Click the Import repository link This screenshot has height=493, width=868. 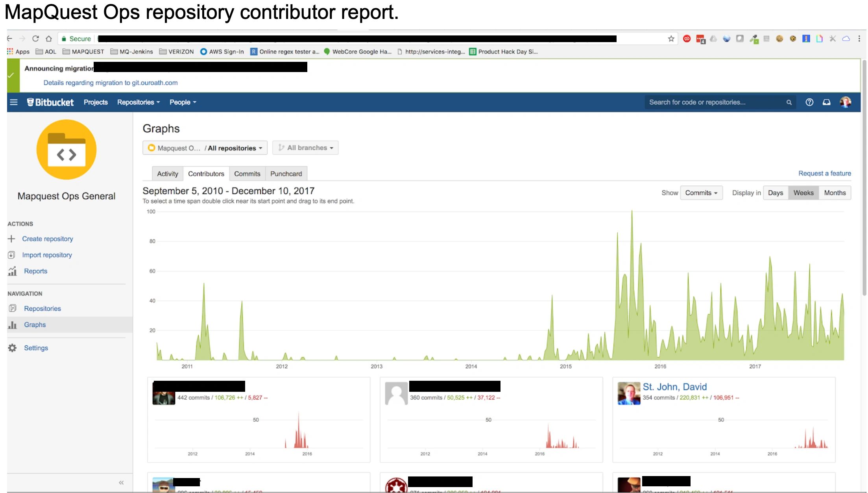tap(47, 255)
